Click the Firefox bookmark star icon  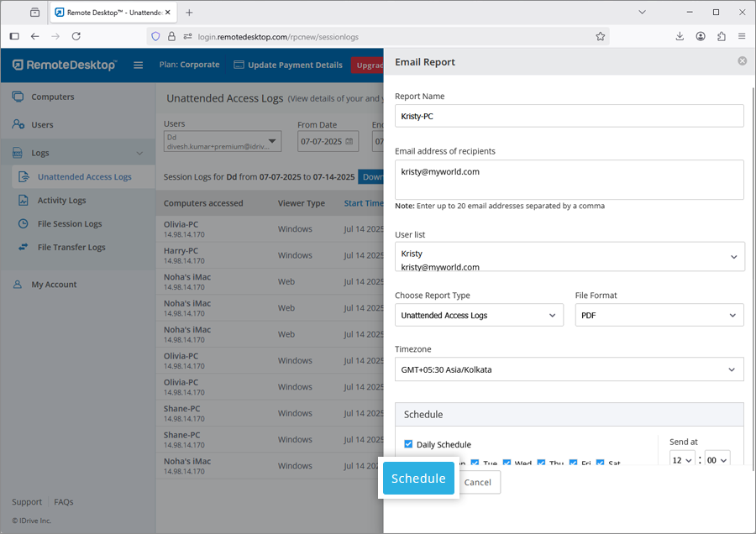(x=600, y=36)
